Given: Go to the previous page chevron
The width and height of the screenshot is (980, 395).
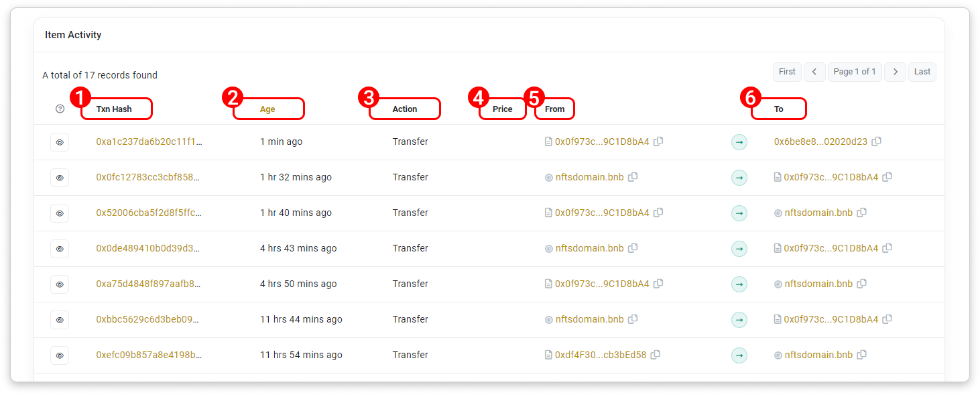Looking at the screenshot, I should pos(814,72).
